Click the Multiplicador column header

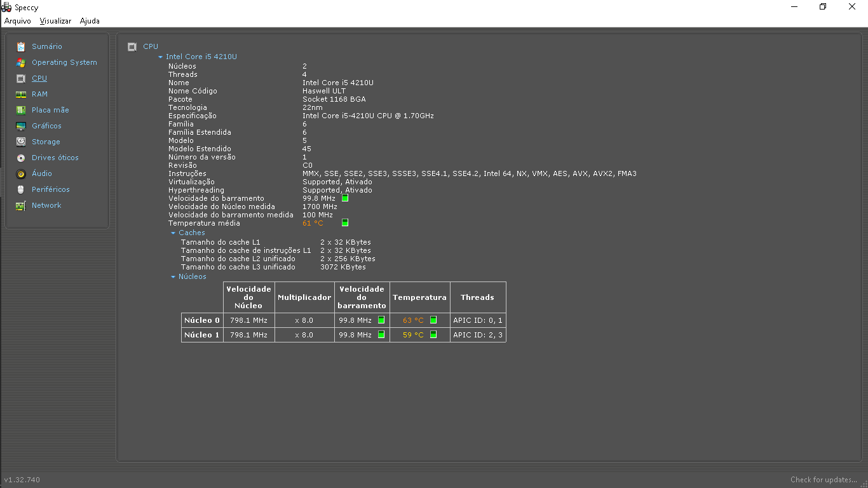[x=304, y=297]
